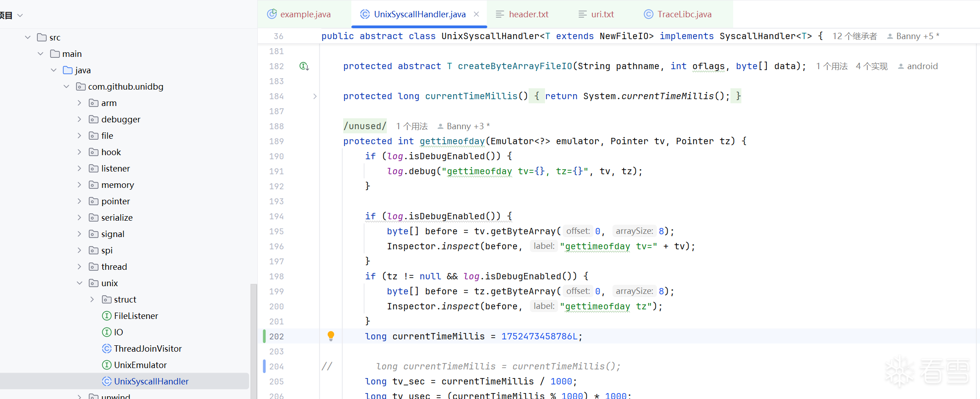
Task: Select the UnixSyscallHandler.java editor tab
Action: tap(419, 14)
